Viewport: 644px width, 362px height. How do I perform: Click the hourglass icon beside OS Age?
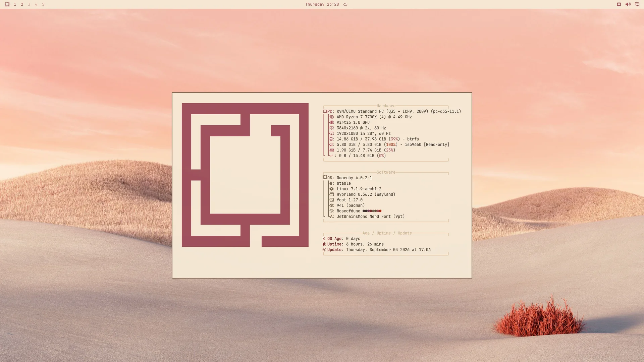(x=324, y=239)
